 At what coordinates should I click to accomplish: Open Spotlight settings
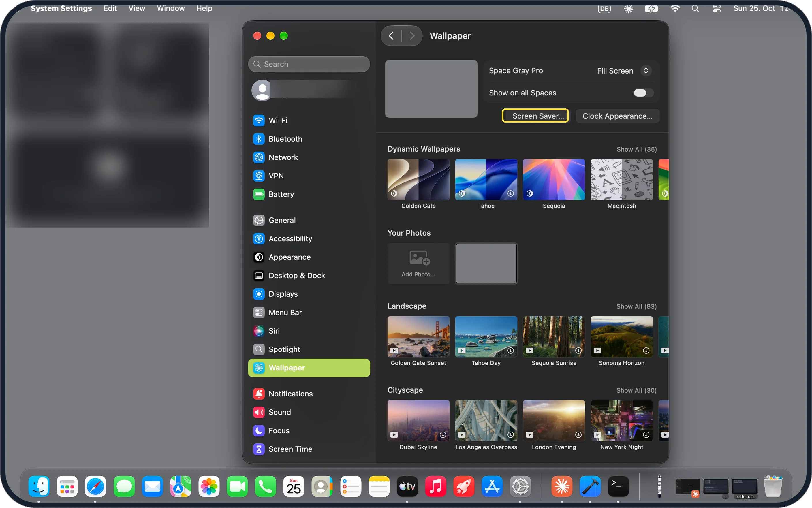click(x=309, y=349)
